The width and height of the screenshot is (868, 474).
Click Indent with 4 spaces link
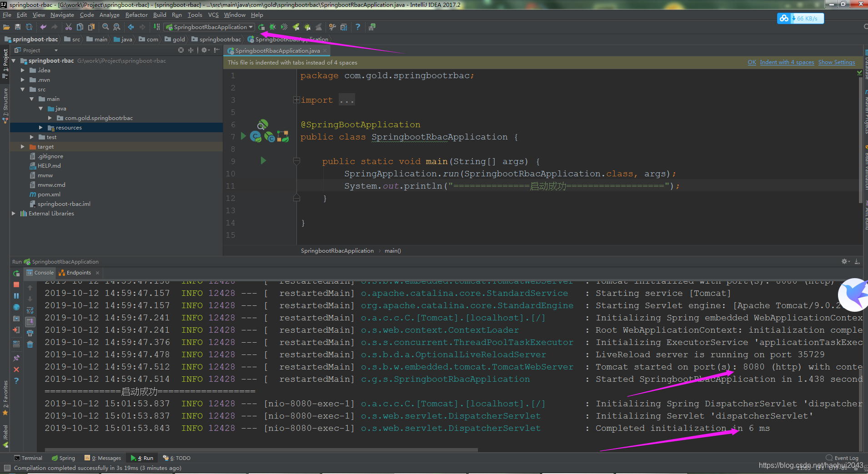(x=787, y=62)
